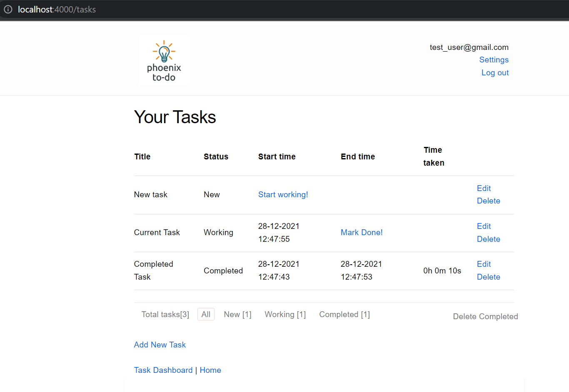Click the End time column header
The height and width of the screenshot is (392, 569).
click(357, 156)
